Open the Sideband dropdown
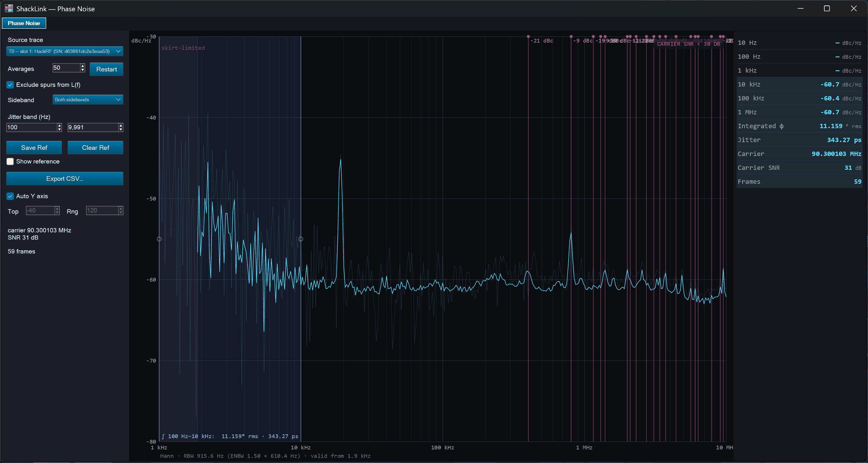868x463 pixels. pos(88,100)
